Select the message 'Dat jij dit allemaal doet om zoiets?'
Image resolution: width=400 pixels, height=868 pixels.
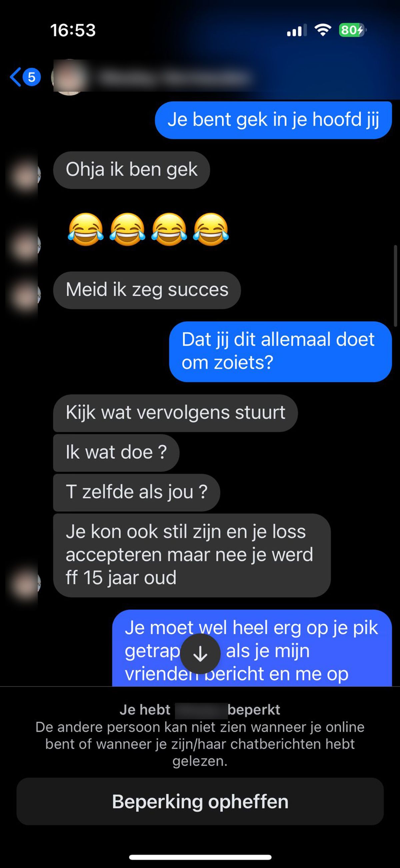tap(280, 351)
